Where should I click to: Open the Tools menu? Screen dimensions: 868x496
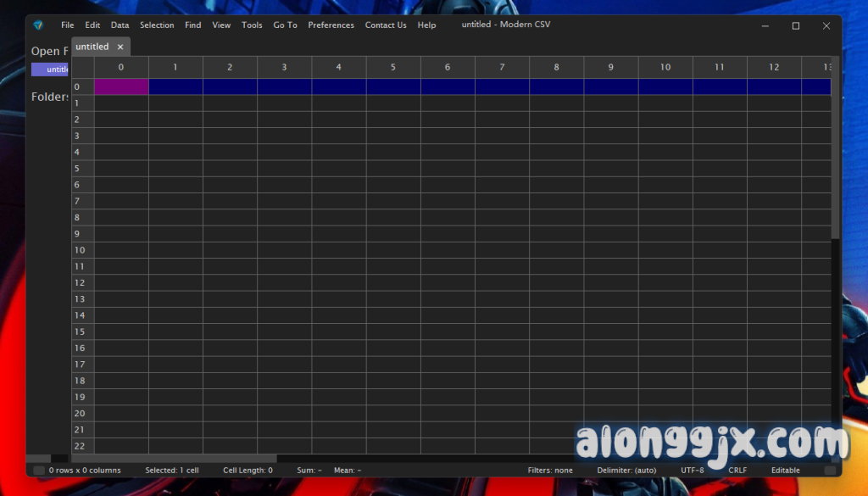(x=252, y=25)
